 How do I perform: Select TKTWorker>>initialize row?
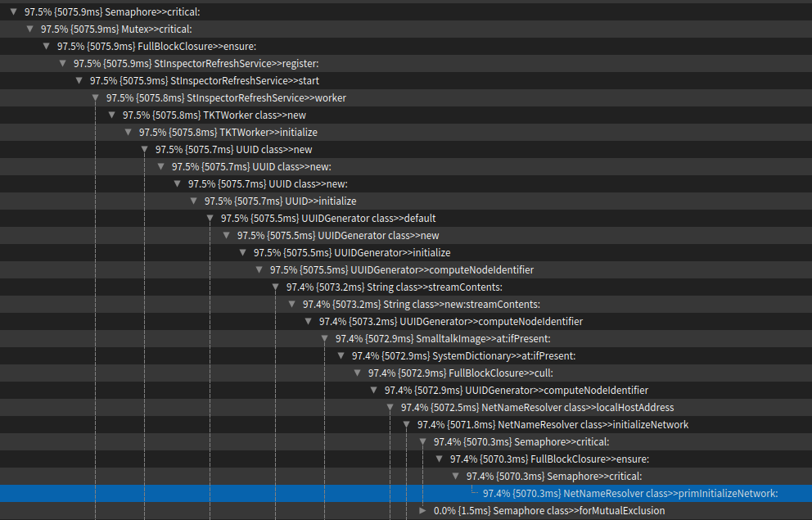(406, 132)
